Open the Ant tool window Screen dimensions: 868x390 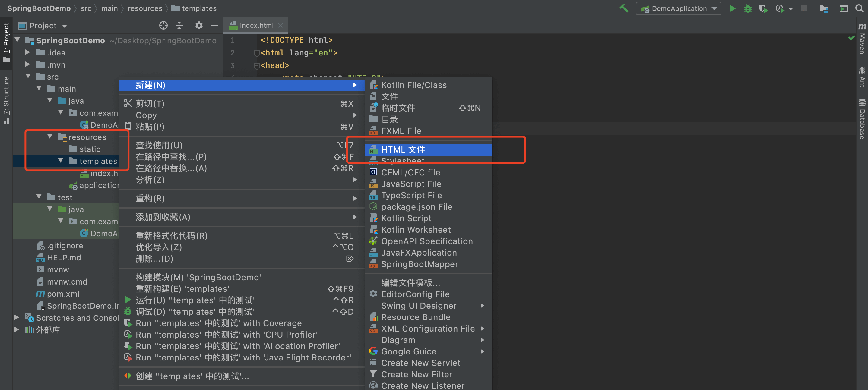click(x=862, y=77)
